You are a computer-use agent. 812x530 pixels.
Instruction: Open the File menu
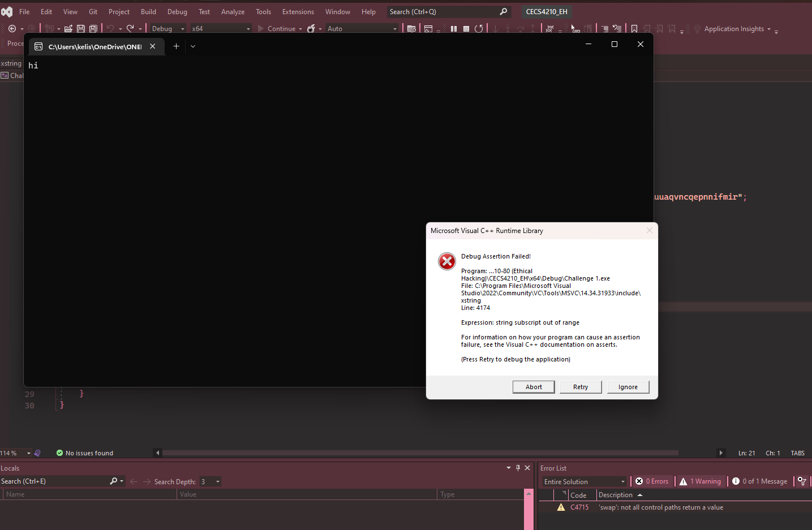pos(24,11)
